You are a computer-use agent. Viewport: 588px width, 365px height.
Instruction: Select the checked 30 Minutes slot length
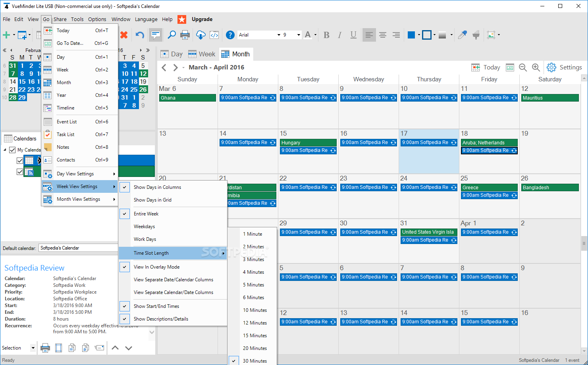pos(253,361)
